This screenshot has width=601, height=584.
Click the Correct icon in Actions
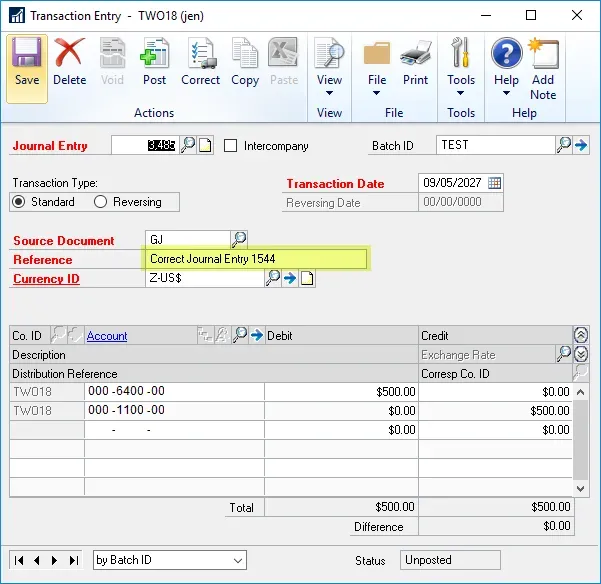pyautogui.click(x=200, y=62)
